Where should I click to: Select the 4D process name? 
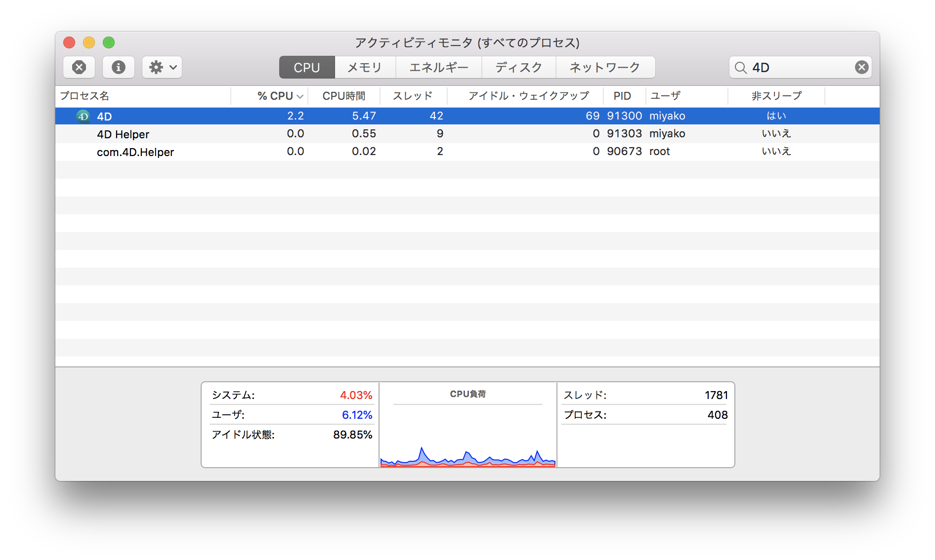coord(104,117)
